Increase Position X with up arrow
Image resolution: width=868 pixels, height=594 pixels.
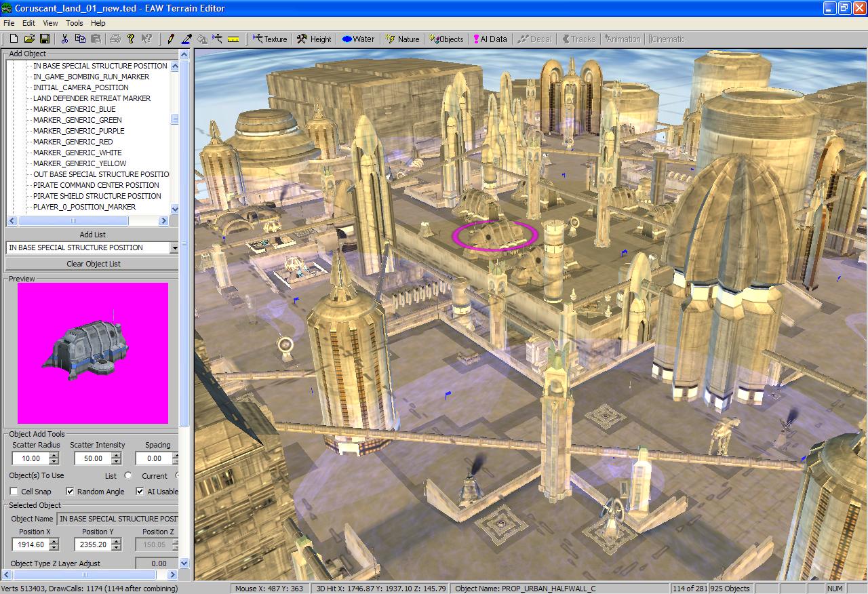(54, 541)
